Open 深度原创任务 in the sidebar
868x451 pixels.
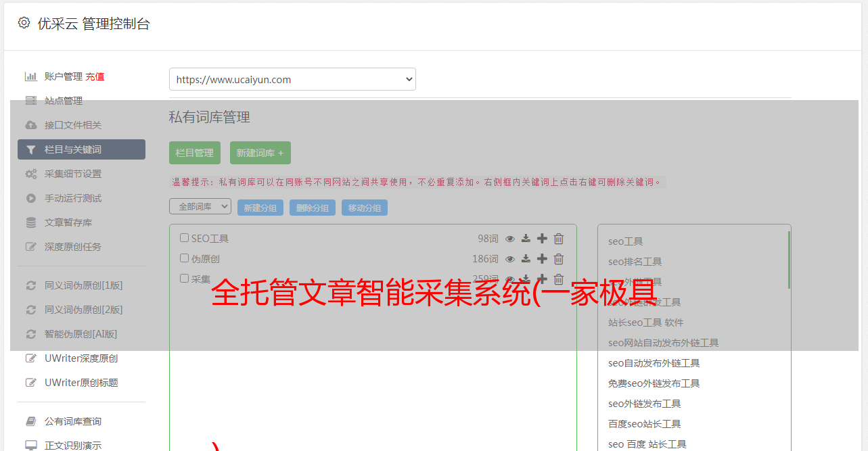[73, 247]
